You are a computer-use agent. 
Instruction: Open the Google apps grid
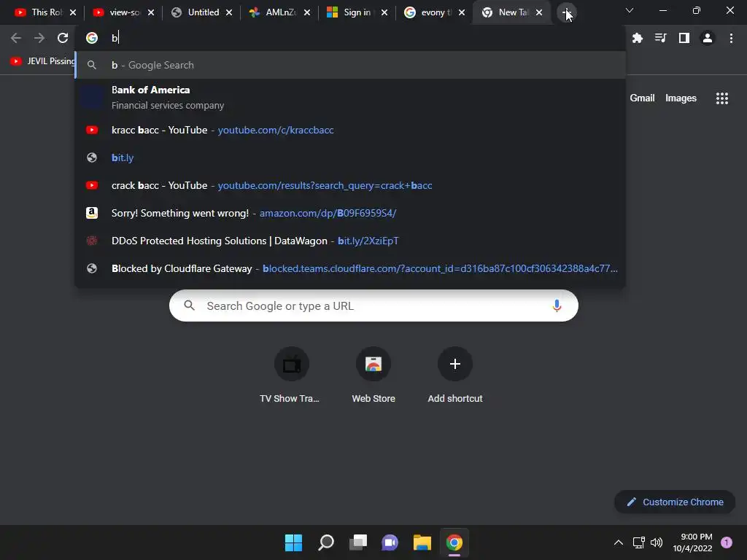click(722, 98)
